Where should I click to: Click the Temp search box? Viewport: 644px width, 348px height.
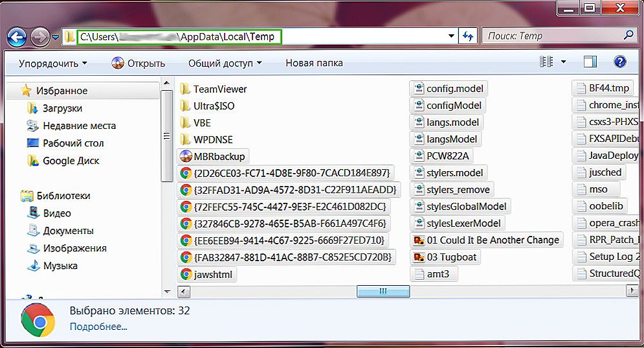559,36
